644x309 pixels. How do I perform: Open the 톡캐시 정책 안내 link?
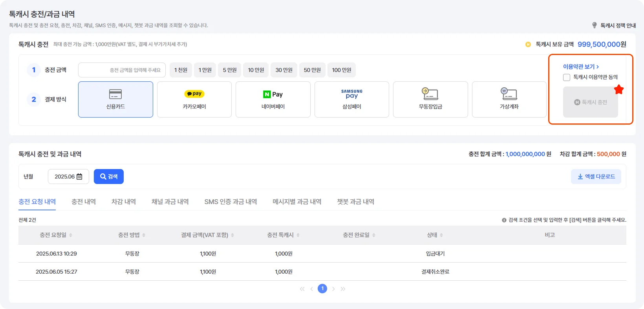tap(618, 26)
